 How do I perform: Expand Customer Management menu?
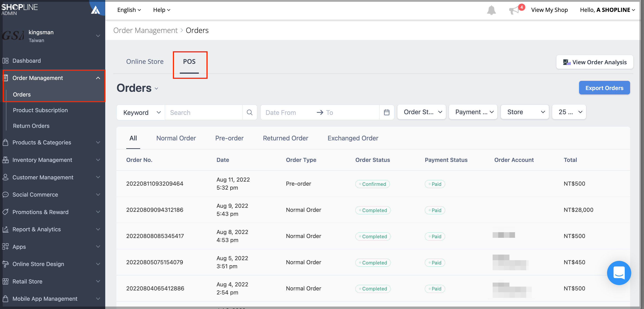(98, 177)
